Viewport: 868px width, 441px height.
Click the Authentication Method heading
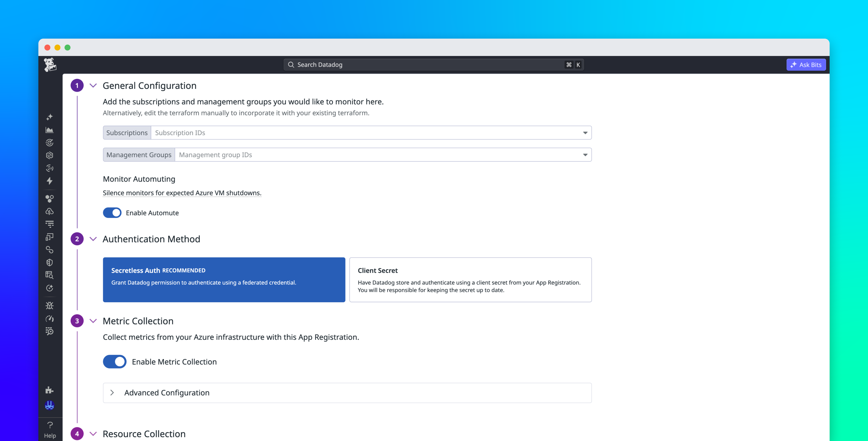click(151, 239)
